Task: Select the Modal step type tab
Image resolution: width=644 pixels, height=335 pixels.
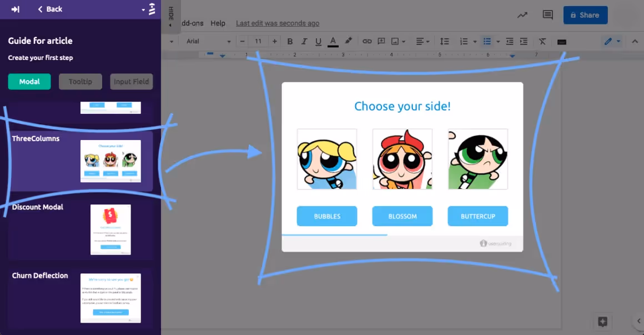Action: point(29,81)
